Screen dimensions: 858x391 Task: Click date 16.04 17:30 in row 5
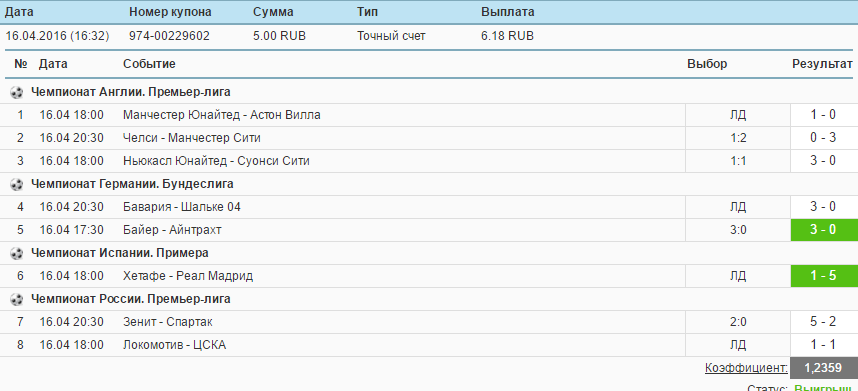click(x=71, y=230)
